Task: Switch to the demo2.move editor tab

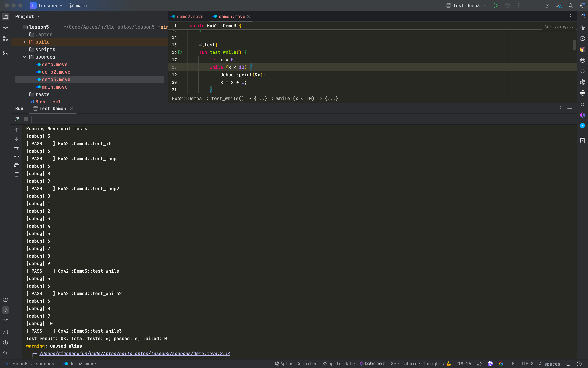Action: tap(187, 17)
